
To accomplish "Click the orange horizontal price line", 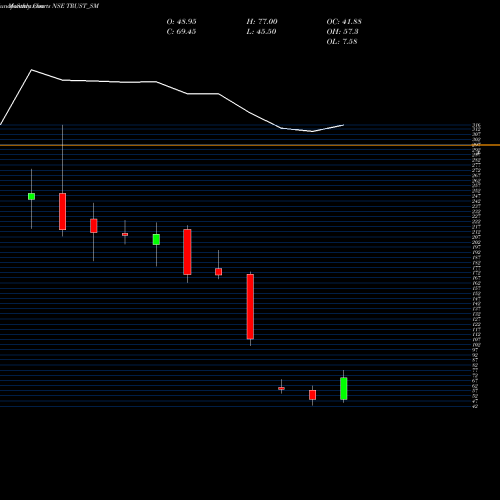I will (250, 145).
